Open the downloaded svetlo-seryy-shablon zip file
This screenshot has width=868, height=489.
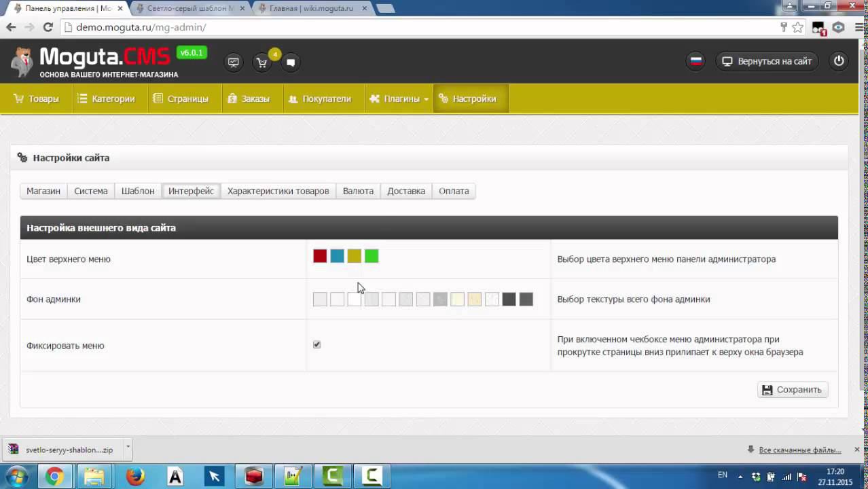[x=62, y=450]
